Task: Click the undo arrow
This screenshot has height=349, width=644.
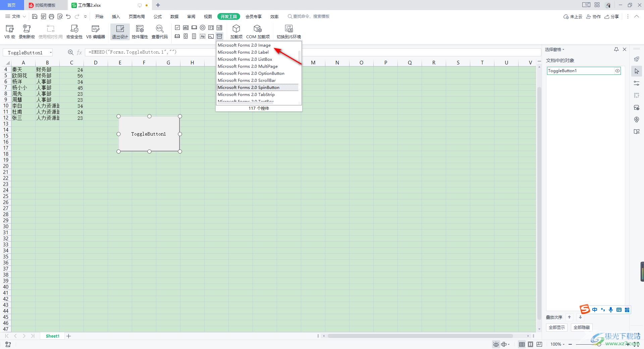Action: tap(68, 16)
